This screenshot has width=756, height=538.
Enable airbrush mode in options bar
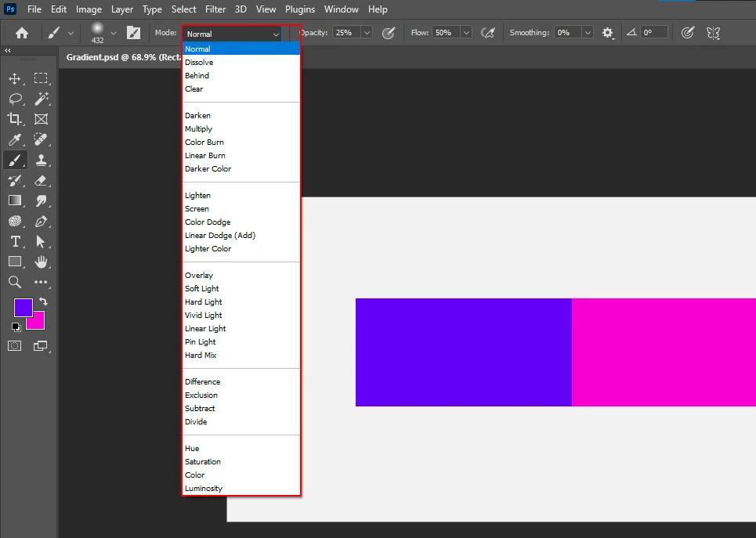[488, 32]
